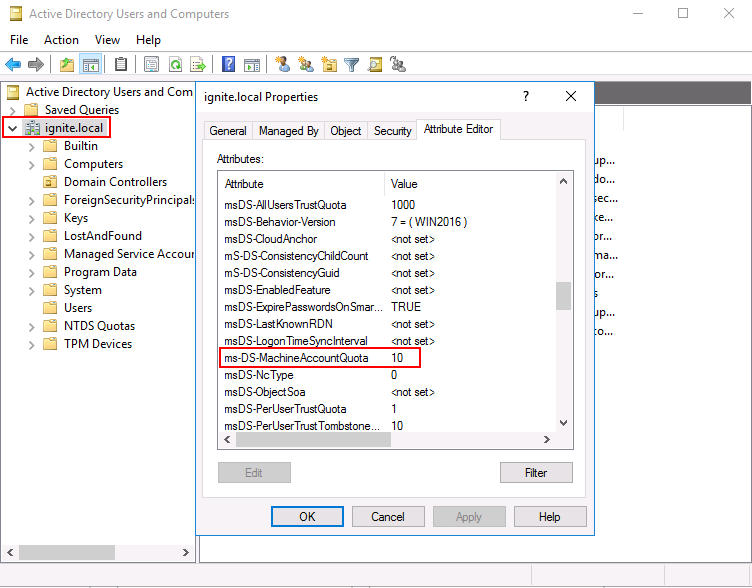
Task: Expand the System folder
Action: pos(32,291)
